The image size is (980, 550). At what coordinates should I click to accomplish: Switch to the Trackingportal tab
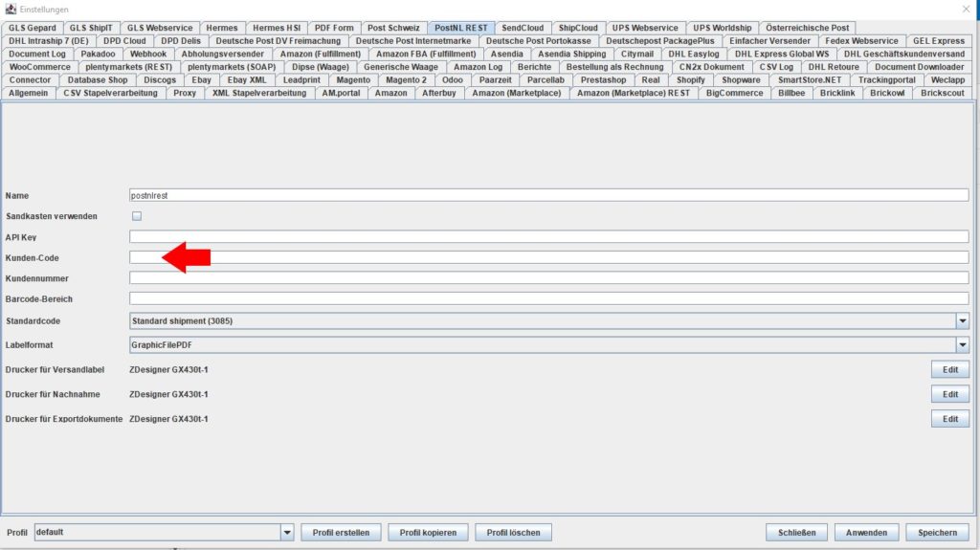[x=886, y=80]
